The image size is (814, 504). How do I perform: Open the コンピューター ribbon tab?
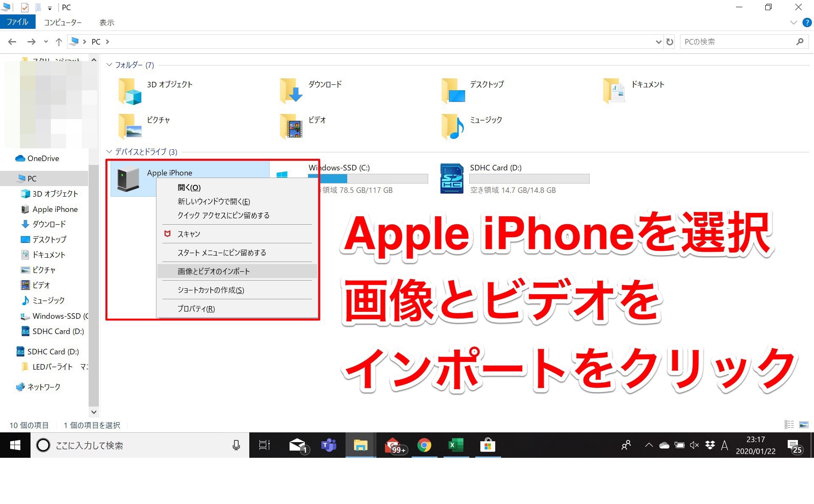click(63, 22)
